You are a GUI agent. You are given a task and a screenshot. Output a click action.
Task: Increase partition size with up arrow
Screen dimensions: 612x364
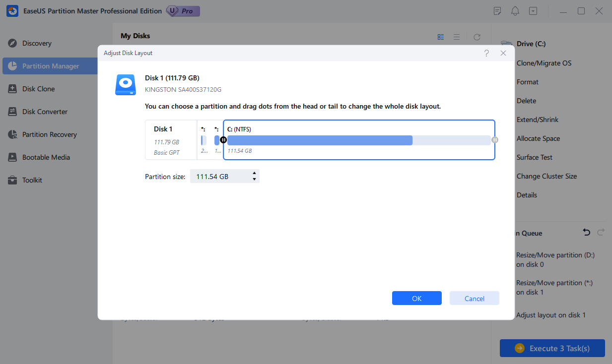(x=254, y=173)
